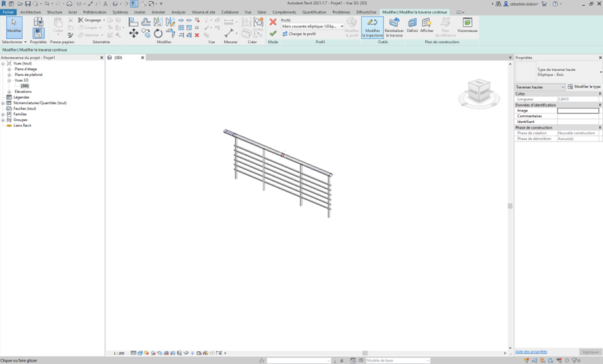
Task: Open the Visionneuse tool
Action: (467, 25)
